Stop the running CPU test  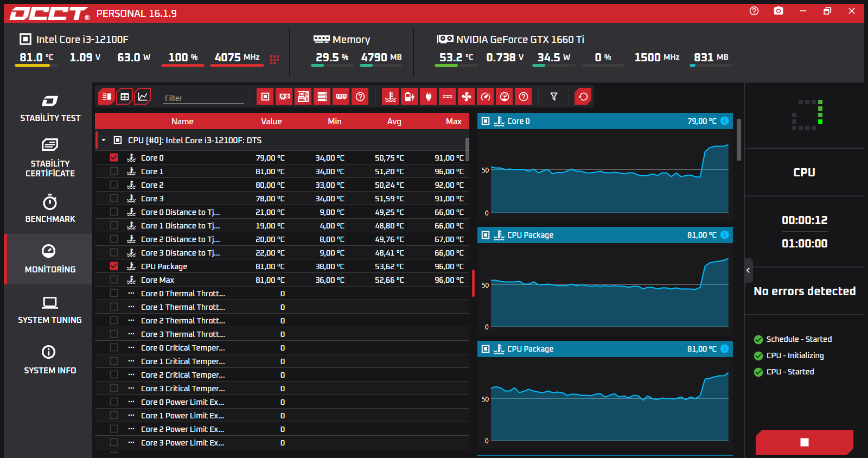coord(805,442)
